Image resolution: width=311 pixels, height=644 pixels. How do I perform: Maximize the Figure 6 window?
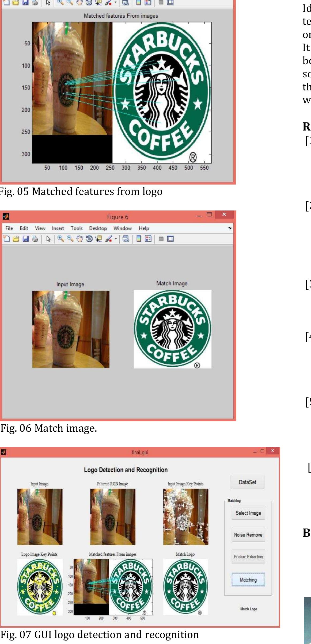209,214
